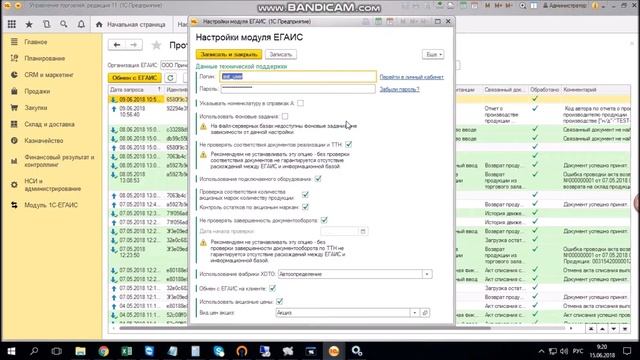Toggle Не проверять соответствия документов реализации checkbox
The image size is (640, 360).
coord(348,144)
